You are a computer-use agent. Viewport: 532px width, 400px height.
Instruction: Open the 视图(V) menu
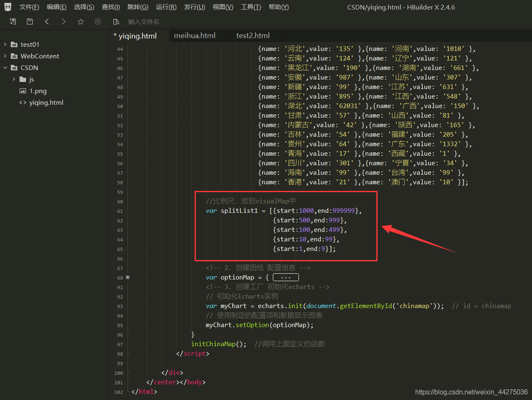223,7
